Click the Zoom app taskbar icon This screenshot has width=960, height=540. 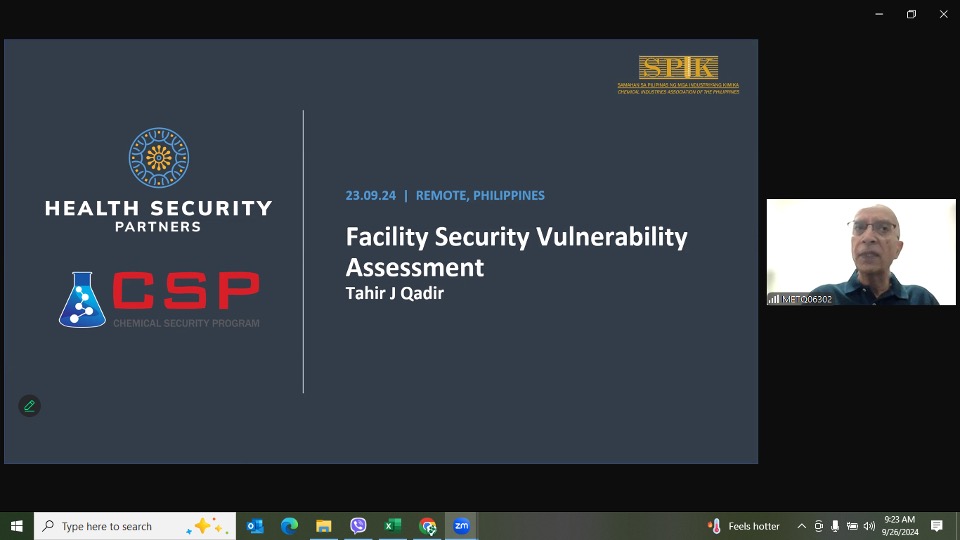[x=462, y=526]
